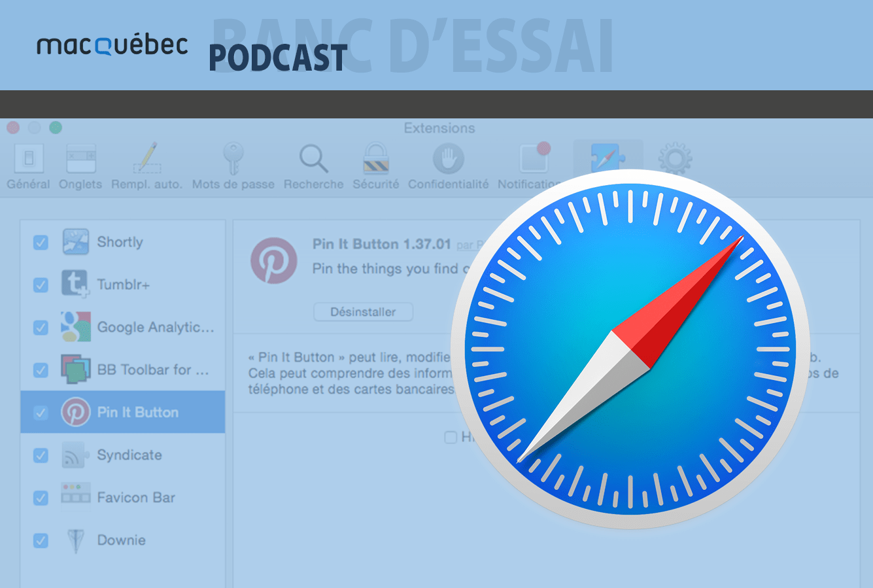Toggle the Google Analytic… checkbox
The image size is (873, 588).
(41, 328)
